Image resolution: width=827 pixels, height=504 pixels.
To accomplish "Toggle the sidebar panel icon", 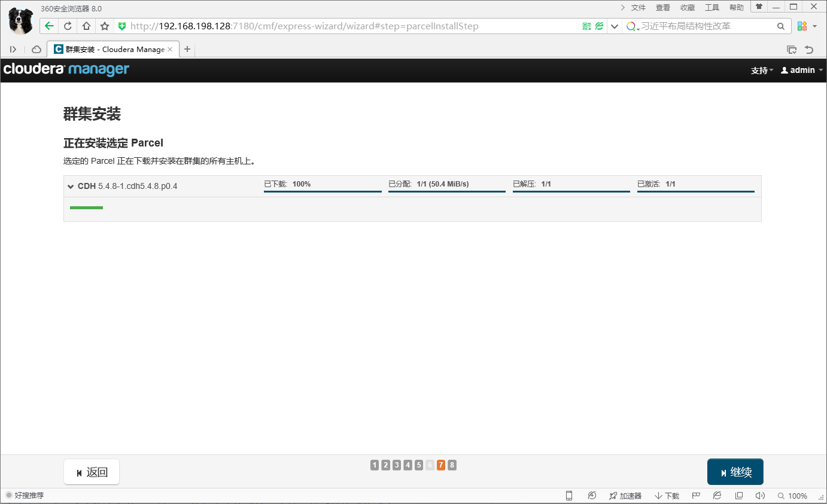I will 13,49.
